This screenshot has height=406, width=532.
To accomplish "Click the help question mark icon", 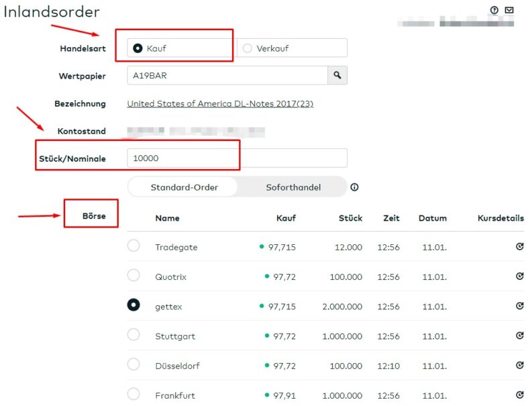I will (494, 10).
